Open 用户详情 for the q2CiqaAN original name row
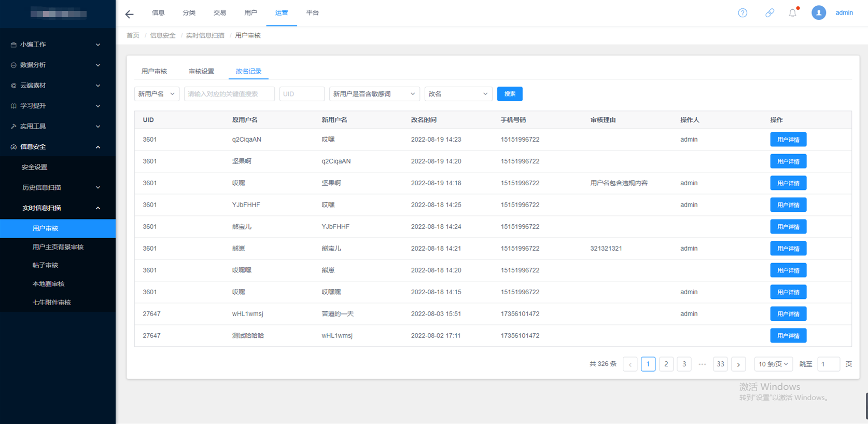868x424 pixels. (788, 140)
